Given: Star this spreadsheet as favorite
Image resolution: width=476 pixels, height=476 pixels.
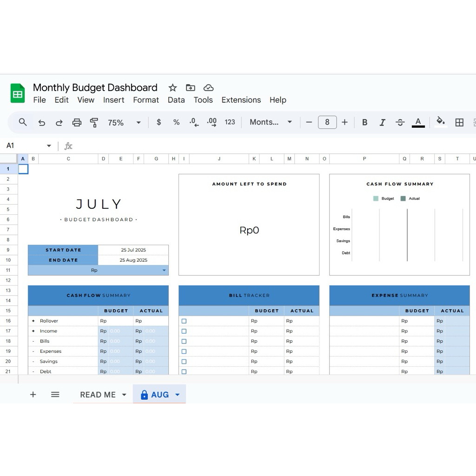Looking at the screenshot, I should tap(172, 87).
